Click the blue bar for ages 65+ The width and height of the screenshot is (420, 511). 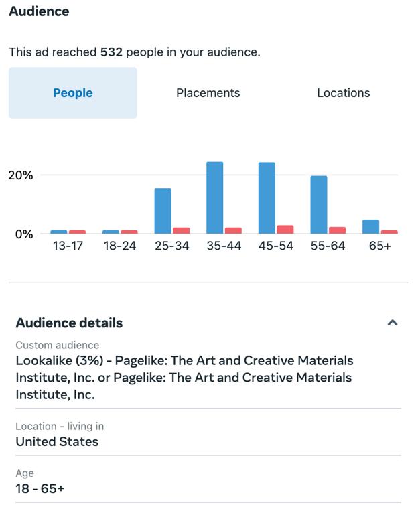click(371, 227)
